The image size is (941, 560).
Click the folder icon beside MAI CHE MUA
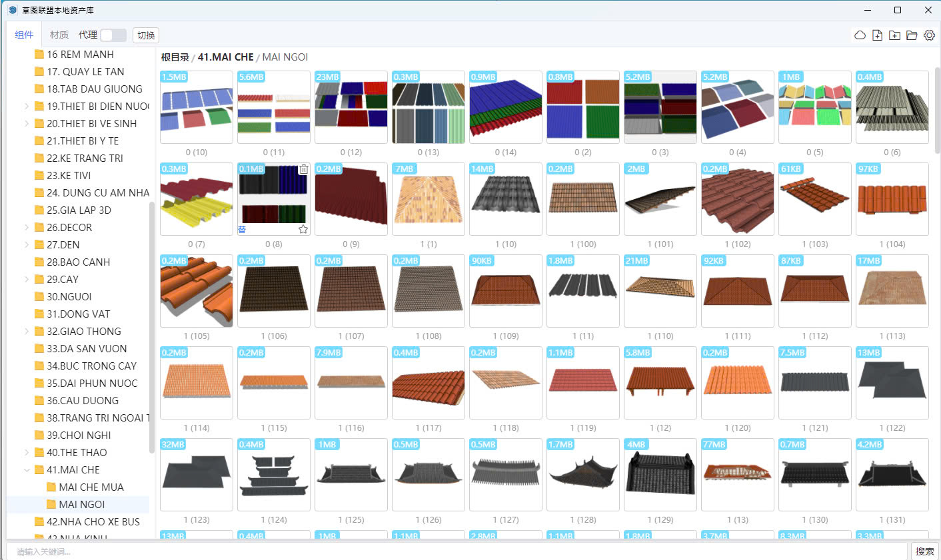pos(51,487)
